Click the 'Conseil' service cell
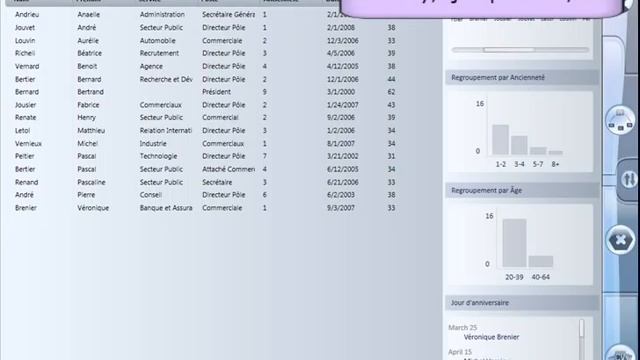 [x=151, y=195]
